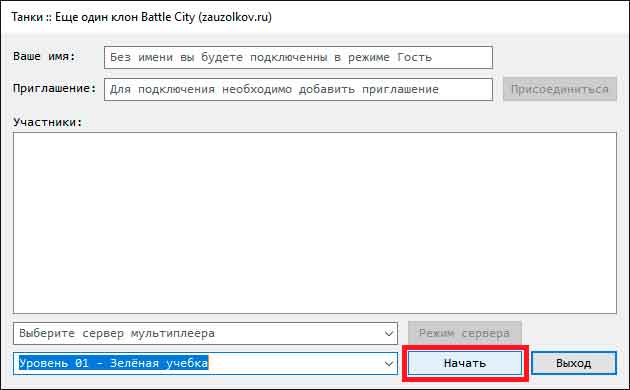Viewport: 630px width, 390px height.
Task: Click the 'Приглашение:' label
Action: pos(55,88)
